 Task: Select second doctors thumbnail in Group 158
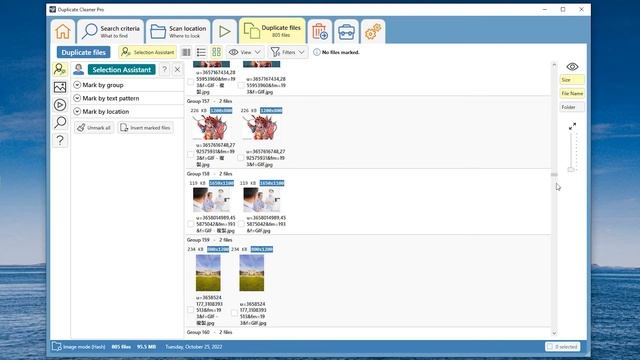point(262,200)
